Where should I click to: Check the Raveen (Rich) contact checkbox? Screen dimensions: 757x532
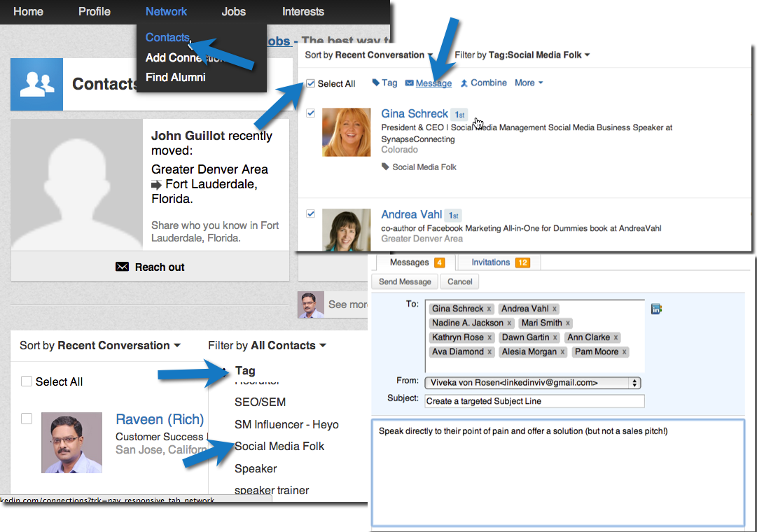pyautogui.click(x=27, y=419)
